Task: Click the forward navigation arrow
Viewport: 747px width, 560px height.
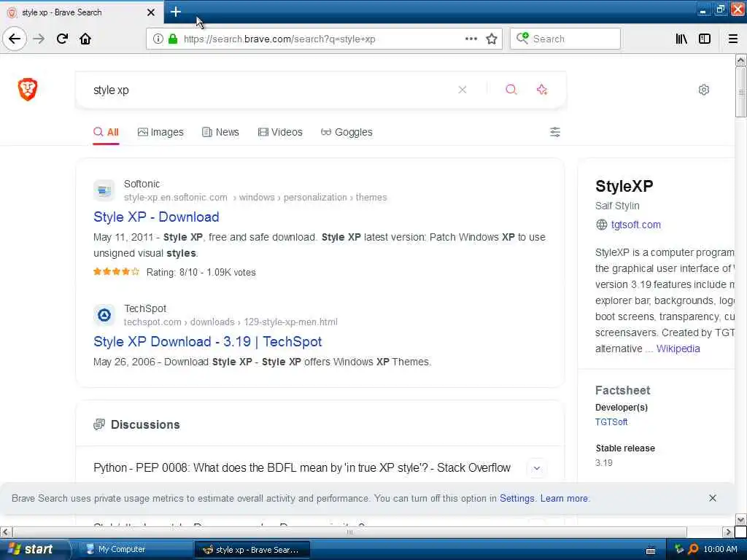Action: pos(39,39)
